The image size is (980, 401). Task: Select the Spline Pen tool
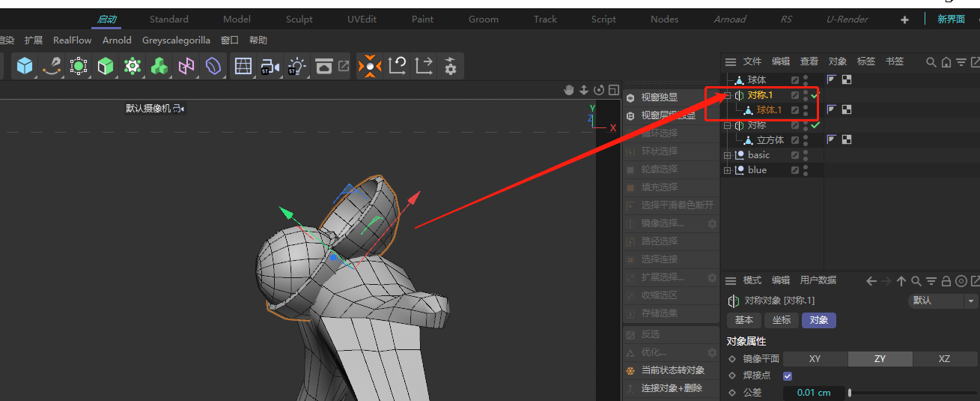click(52, 67)
